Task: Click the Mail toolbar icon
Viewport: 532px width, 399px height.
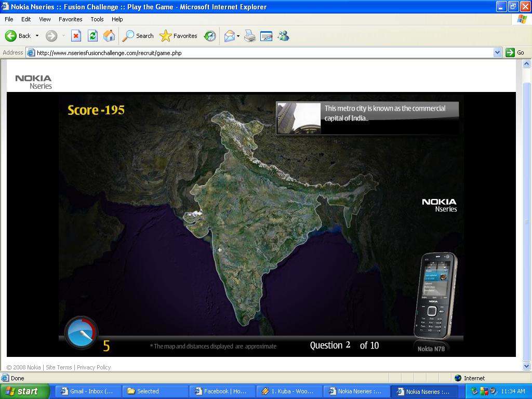Action: tap(229, 36)
